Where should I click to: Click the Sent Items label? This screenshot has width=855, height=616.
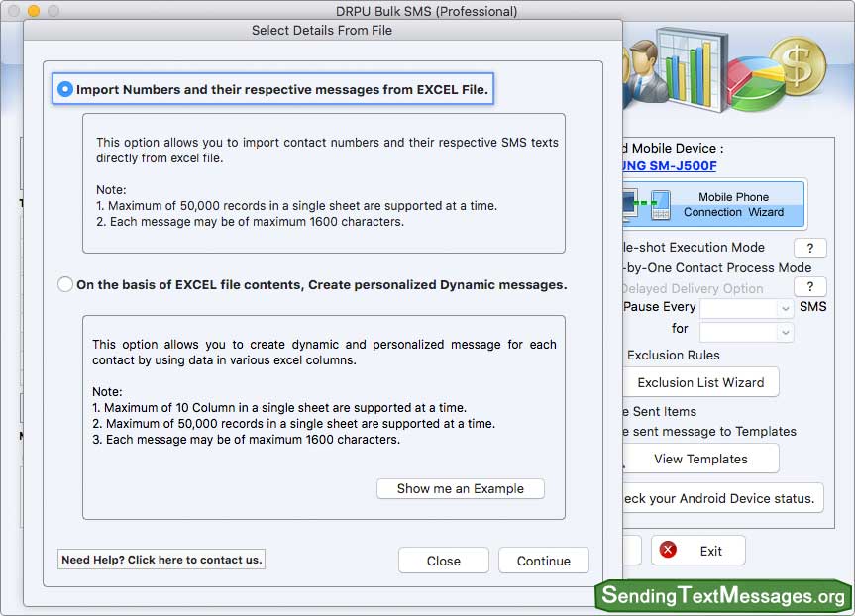tap(660, 412)
